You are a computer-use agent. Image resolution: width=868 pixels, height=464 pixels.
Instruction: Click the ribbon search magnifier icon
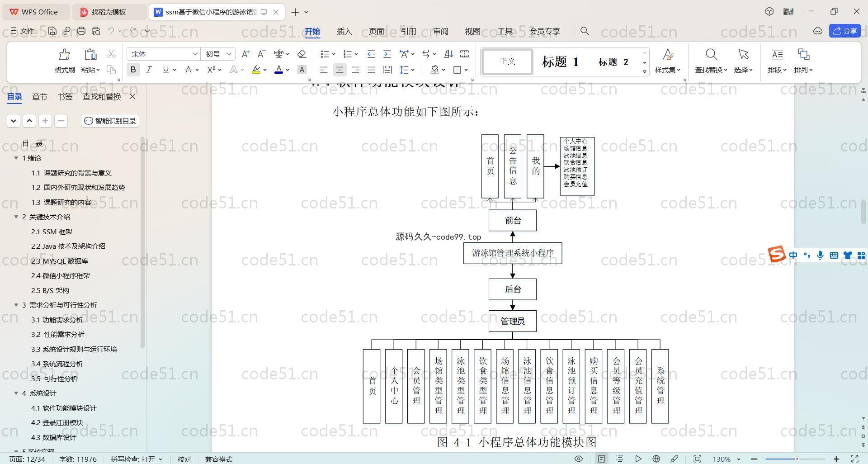pos(585,31)
